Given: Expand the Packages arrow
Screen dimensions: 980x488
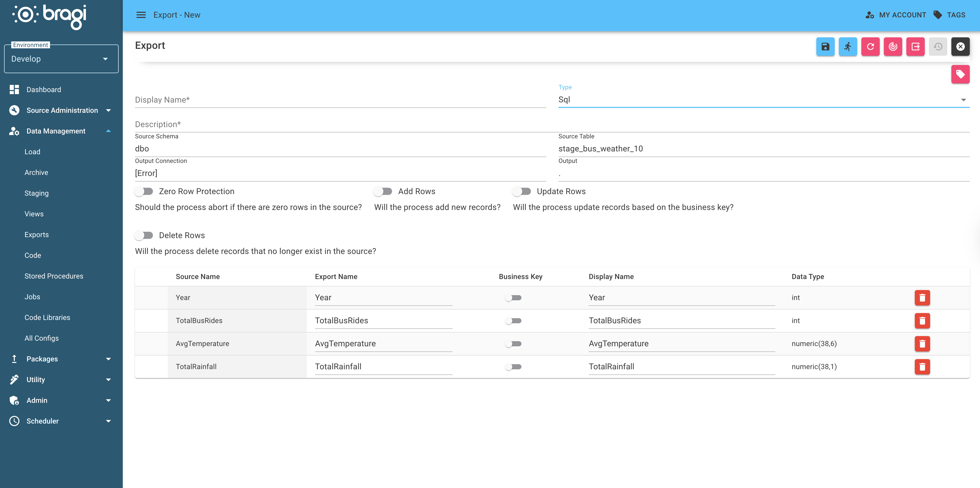Looking at the screenshot, I should click(108, 359).
